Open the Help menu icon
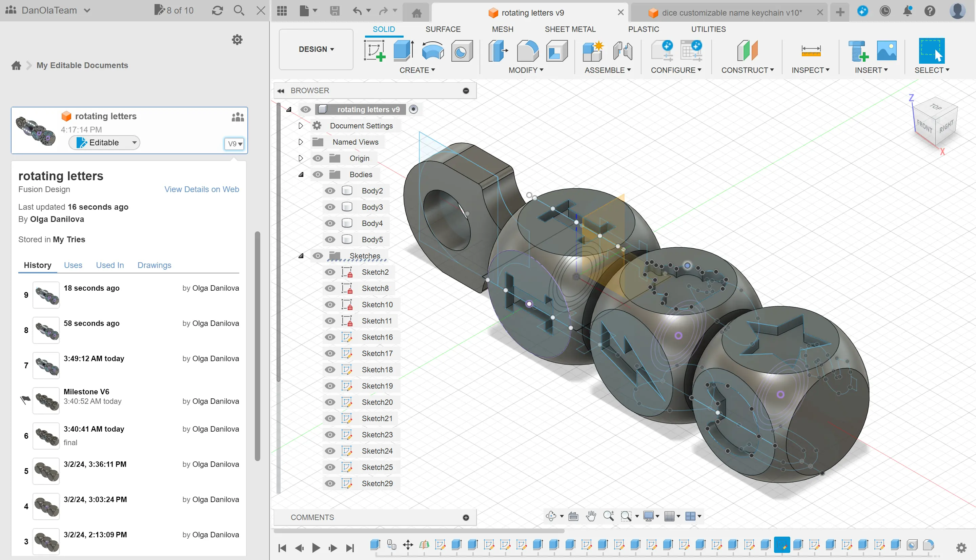The width and height of the screenshot is (976, 560). point(930,11)
